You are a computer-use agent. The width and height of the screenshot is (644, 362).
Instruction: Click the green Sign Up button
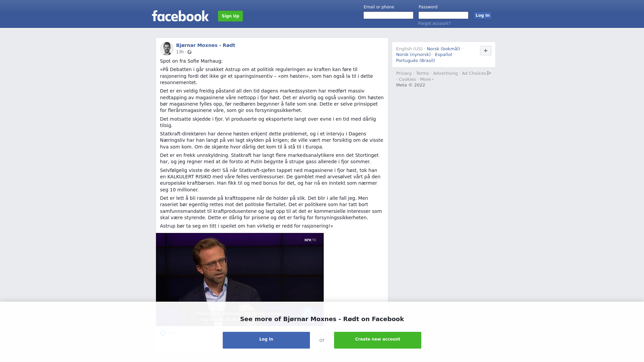(230, 16)
